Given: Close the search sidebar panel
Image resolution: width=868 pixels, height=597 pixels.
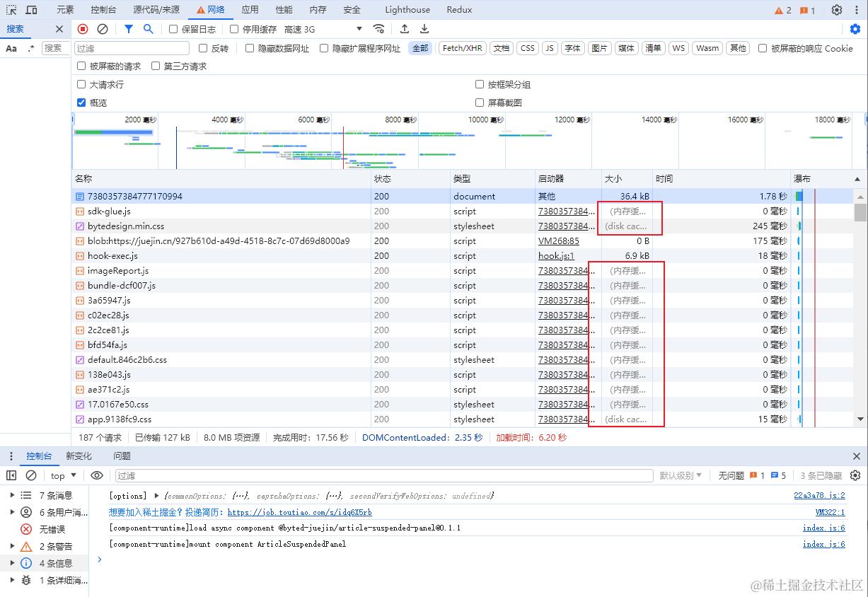Looking at the screenshot, I should (x=59, y=29).
